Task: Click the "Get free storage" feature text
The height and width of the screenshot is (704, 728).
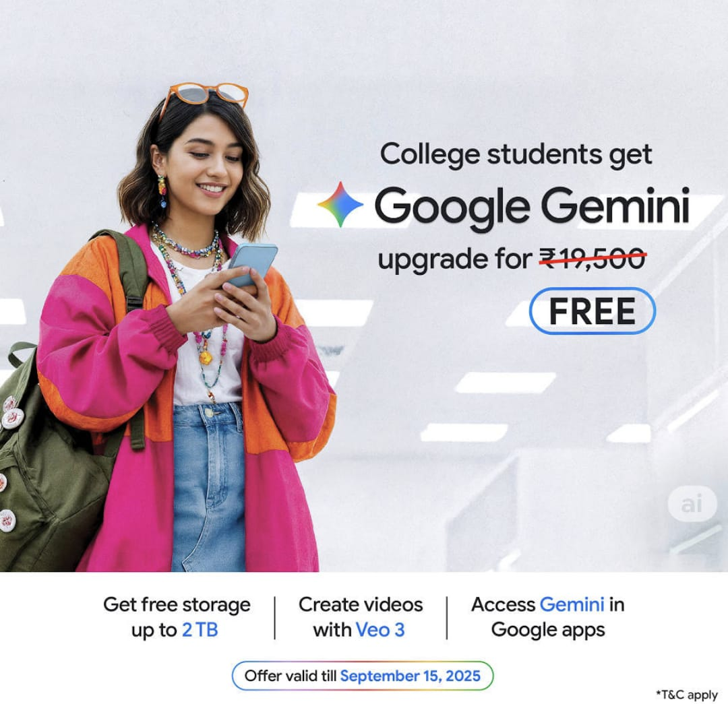Action: (177, 605)
